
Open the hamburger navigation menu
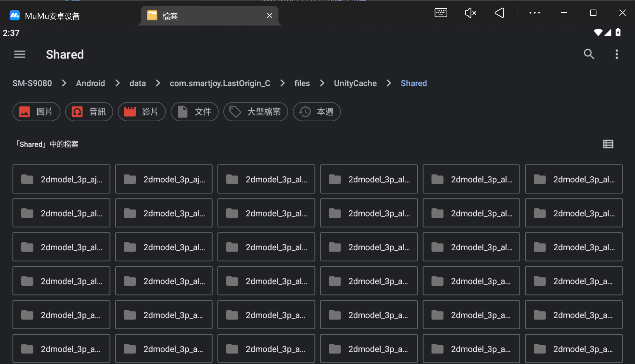point(19,54)
